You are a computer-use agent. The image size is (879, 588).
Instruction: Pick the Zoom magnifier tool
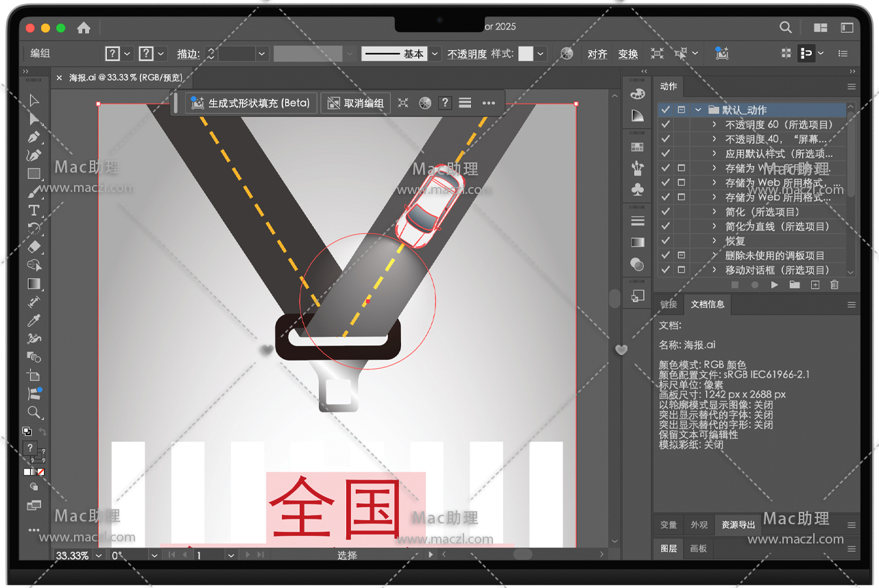(x=34, y=413)
